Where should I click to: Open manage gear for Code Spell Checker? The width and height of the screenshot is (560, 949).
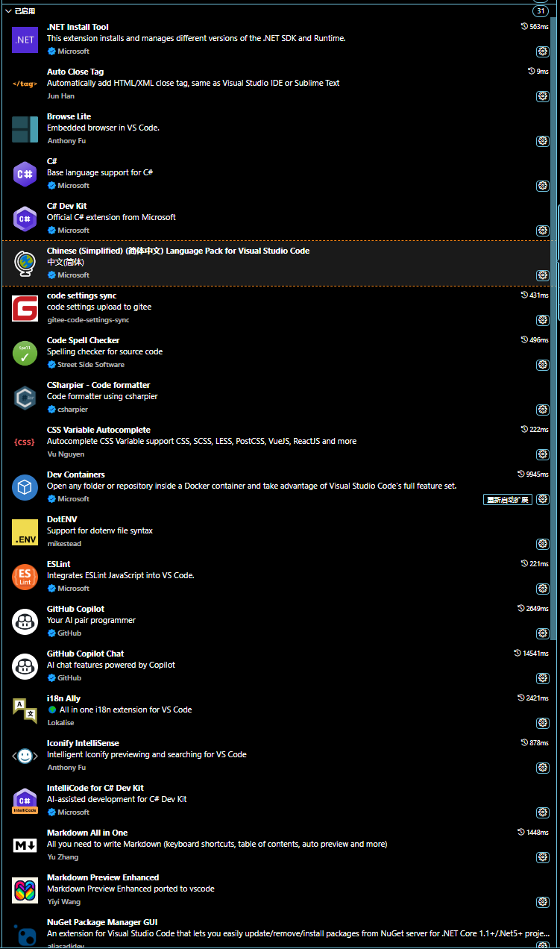click(x=542, y=365)
